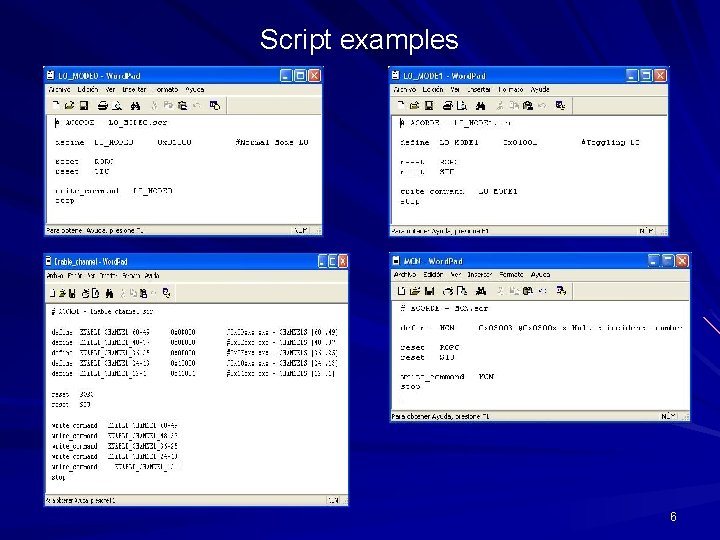
Task: Maximize the LO_MODE0 WordPad window
Action: tap(300, 75)
